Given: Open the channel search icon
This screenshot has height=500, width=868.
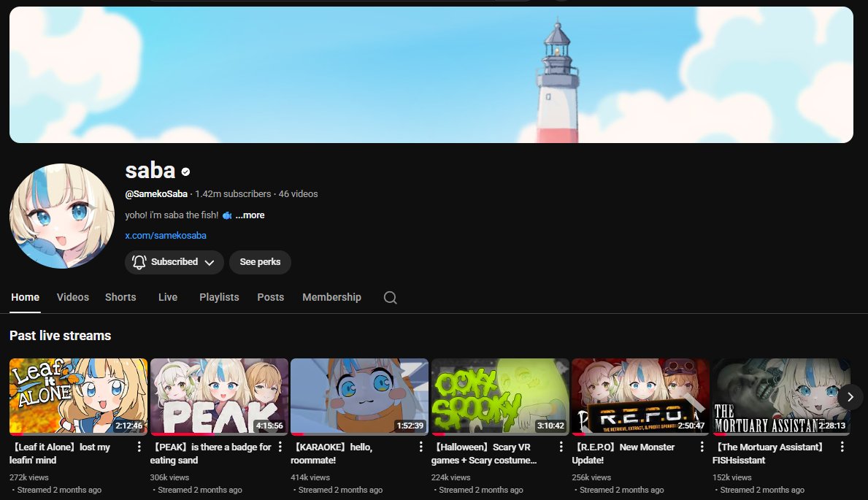Looking at the screenshot, I should [x=390, y=297].
